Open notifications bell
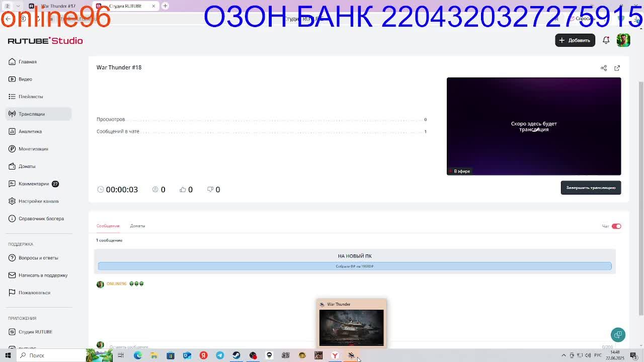The image size is (644, 362). click(x=606, y=40)
